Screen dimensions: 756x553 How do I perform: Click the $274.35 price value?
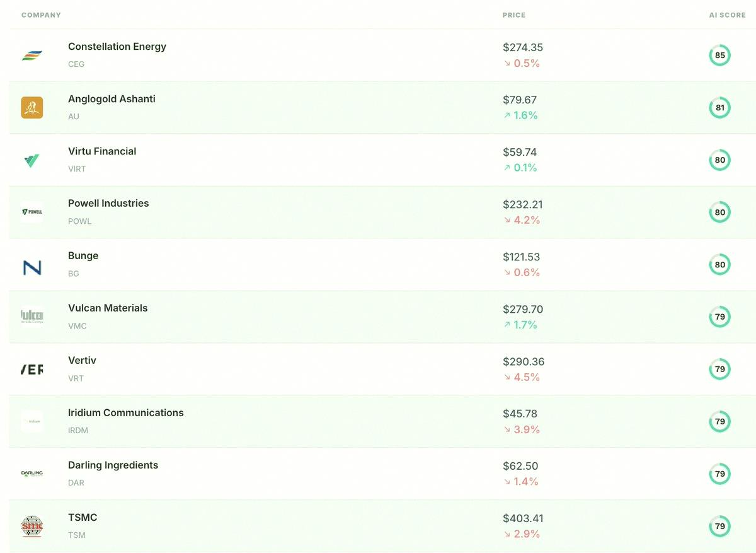point(523,48)
